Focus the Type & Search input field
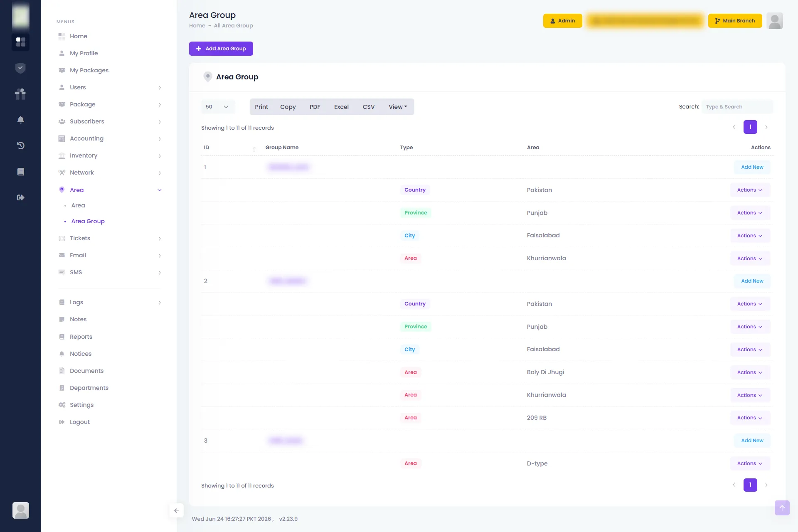 pos(737,107)
